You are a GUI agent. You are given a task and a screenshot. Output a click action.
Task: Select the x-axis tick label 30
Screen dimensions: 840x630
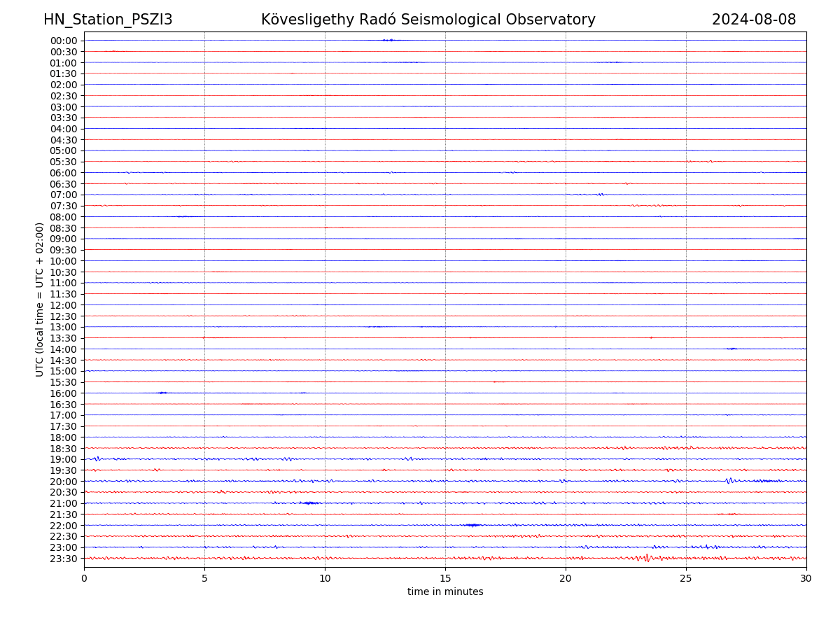pyautogui.click(x=806, y=578)
